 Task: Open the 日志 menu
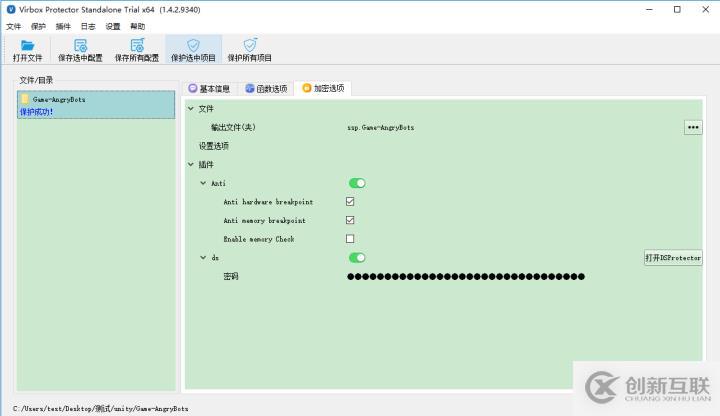(x=88, y=26)
